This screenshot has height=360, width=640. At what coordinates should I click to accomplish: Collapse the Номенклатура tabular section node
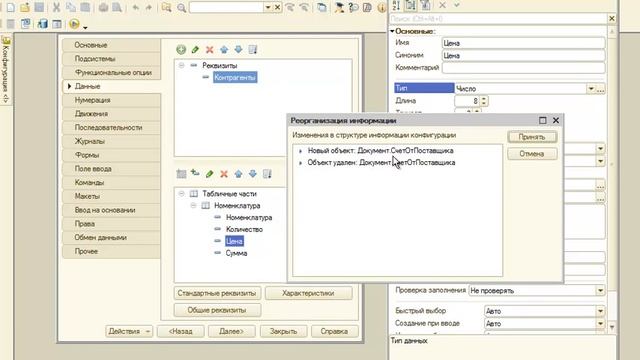pos(193,205)
